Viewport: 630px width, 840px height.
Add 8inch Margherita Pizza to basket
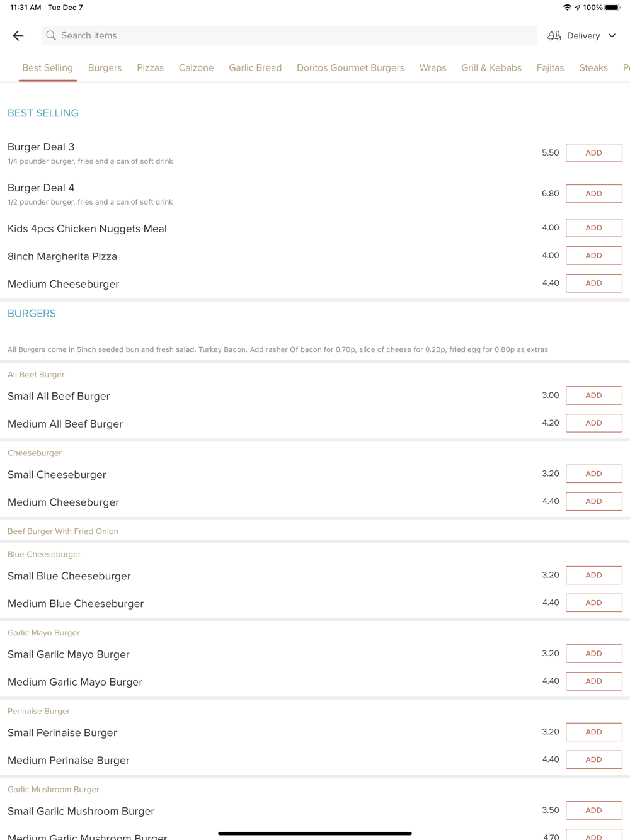click(x=593, y=256)
